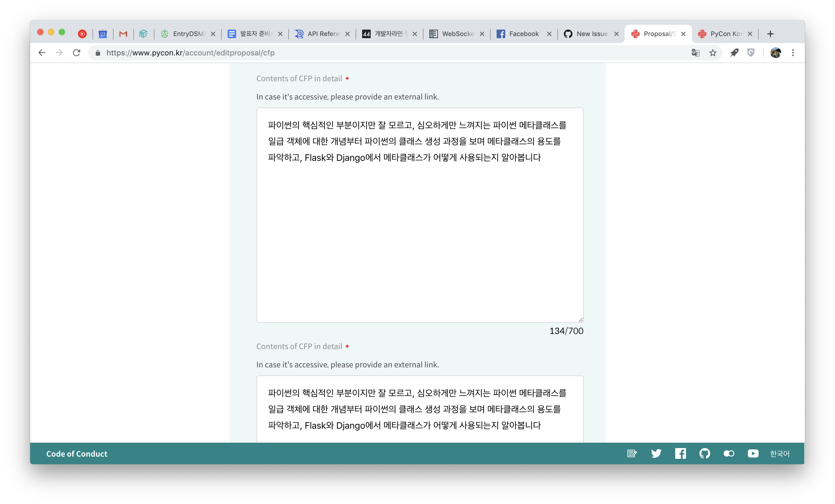
Task: Open the Twitter icon in the footer
Action: (x=656, y=454)
